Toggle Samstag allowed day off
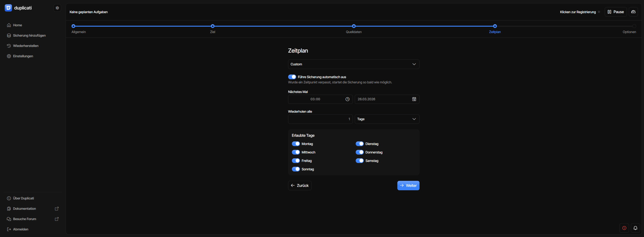 359,161
